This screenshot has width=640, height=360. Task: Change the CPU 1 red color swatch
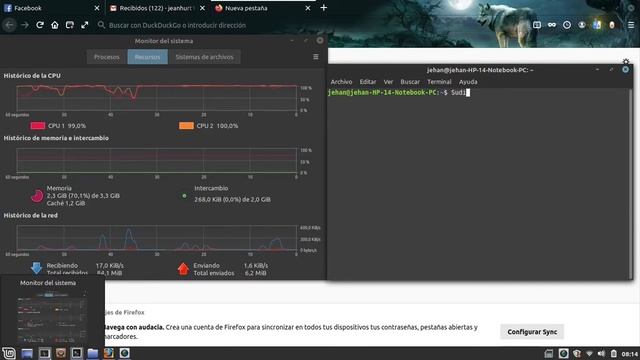pyautogui.click(x=38, y=126)
